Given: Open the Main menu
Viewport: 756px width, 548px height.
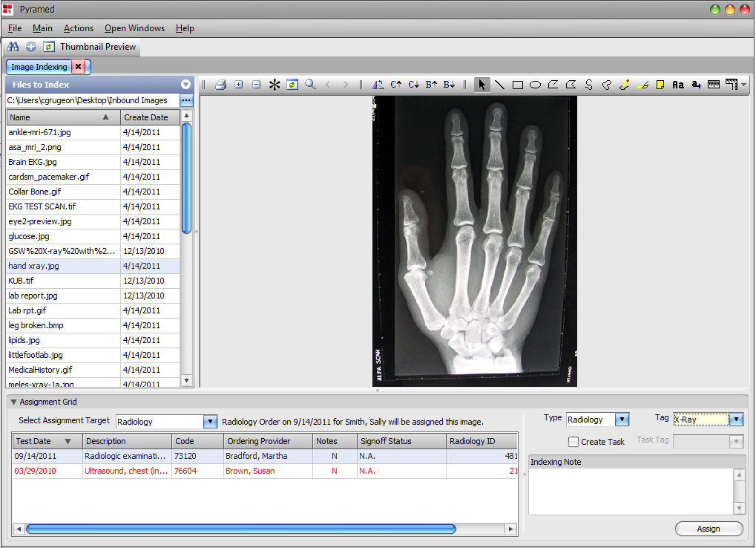Looking at the screenshot, I should pyautogui.click(x=42, y=28).
